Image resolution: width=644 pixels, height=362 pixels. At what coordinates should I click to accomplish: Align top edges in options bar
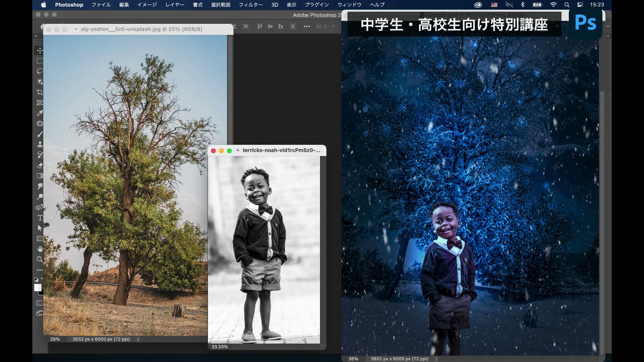coord(260,26)
